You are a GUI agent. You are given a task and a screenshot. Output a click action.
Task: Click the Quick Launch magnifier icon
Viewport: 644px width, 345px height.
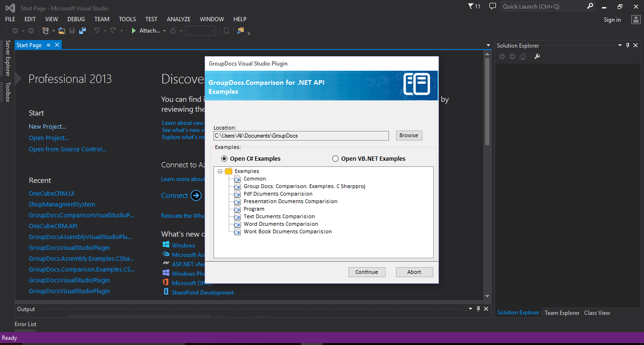590,6
